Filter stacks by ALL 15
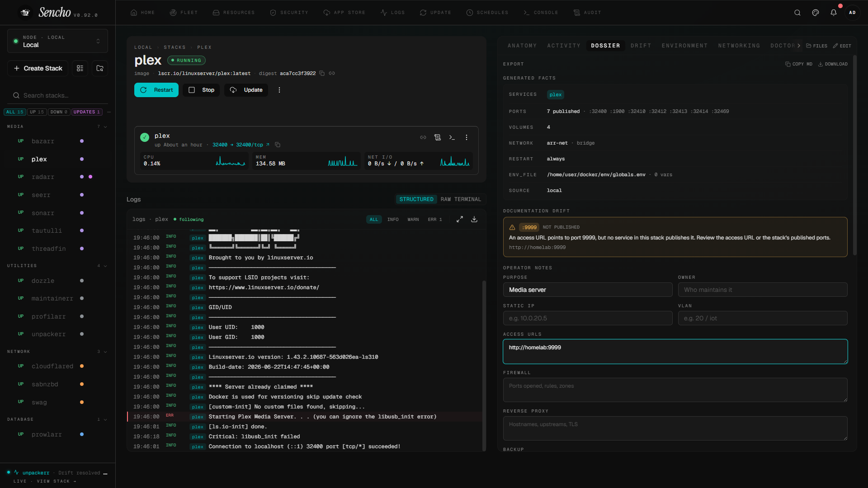The width and height of the screenshot is (868, 488). pyautogui.click(x=15, y=112)
